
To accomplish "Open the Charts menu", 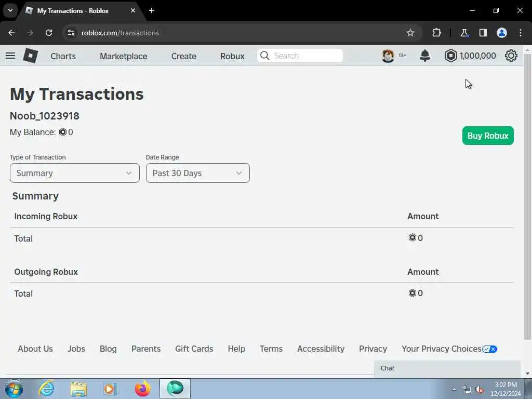I will 63,56.
